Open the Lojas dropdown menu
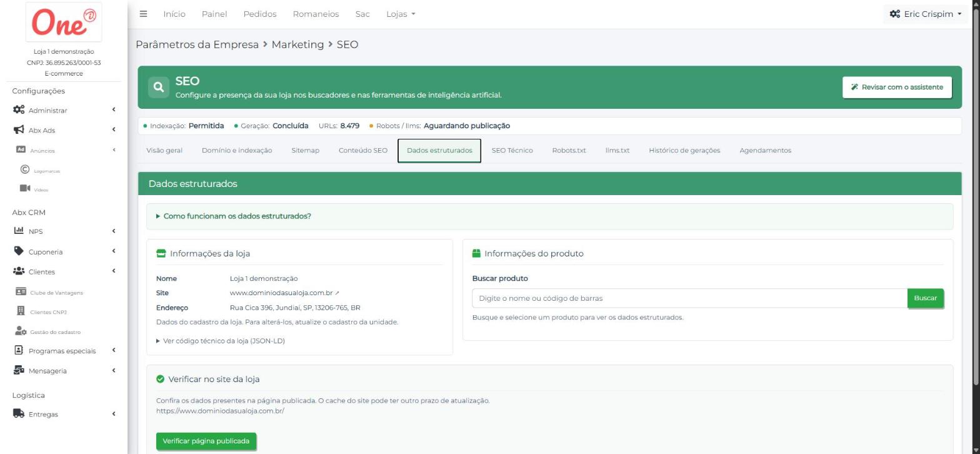 [401, 14]
